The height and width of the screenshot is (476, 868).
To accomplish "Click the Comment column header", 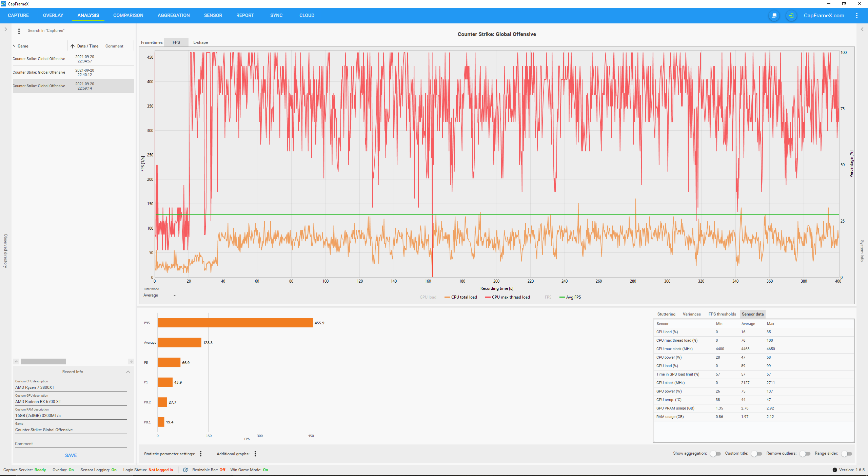I will pyautogui.click(x=114, y=46).
